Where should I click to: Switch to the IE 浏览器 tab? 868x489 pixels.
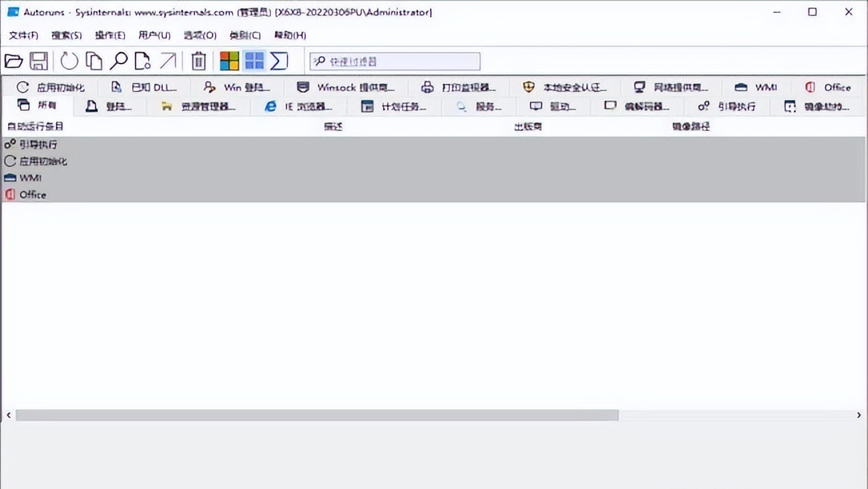tap(298, 107)
